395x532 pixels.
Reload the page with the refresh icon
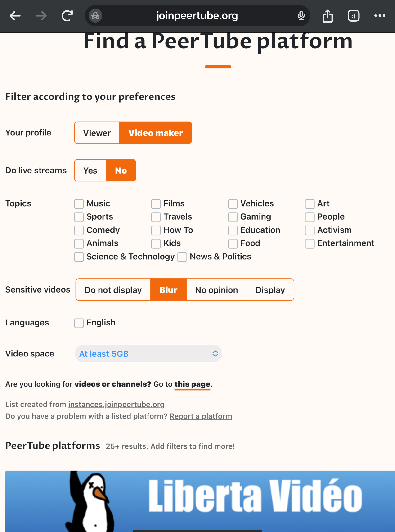pos(67,16)
